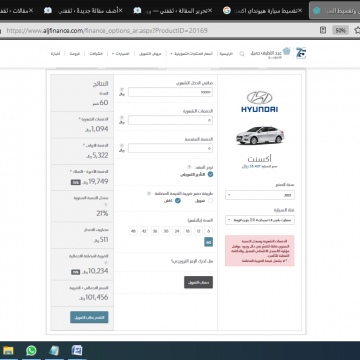Viewport: 360px width, 360px height.
Task: Select the 36 months duration option
Action: click(x=155, y=231)
